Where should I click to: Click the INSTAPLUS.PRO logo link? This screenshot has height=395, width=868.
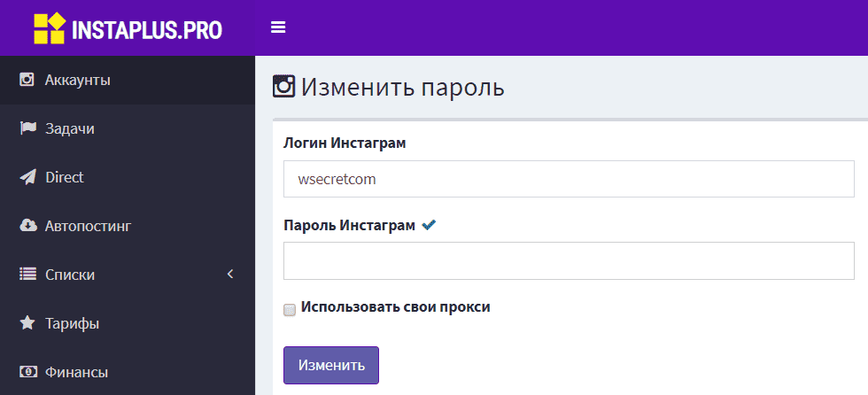128,28
